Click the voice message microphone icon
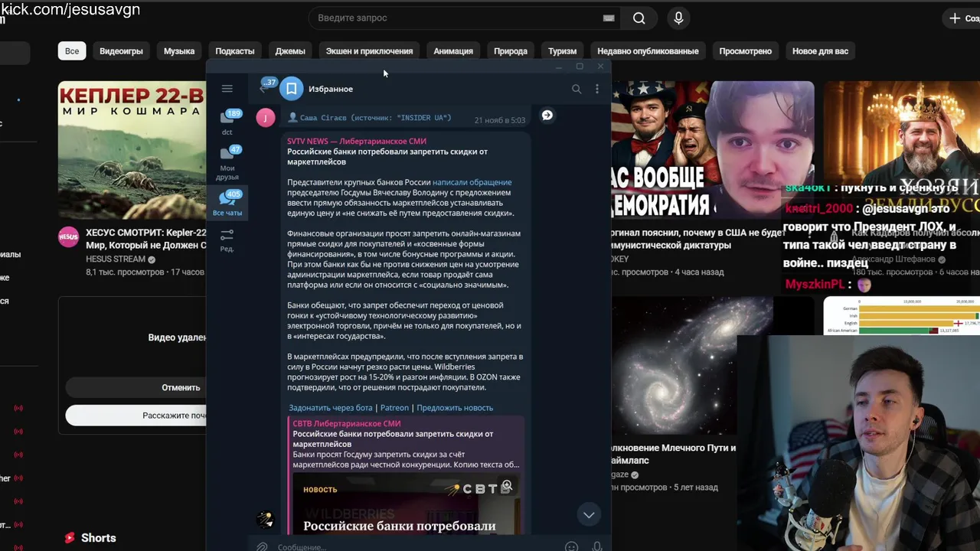The width and height of the screenshot is (980, 551). (597, 546)
